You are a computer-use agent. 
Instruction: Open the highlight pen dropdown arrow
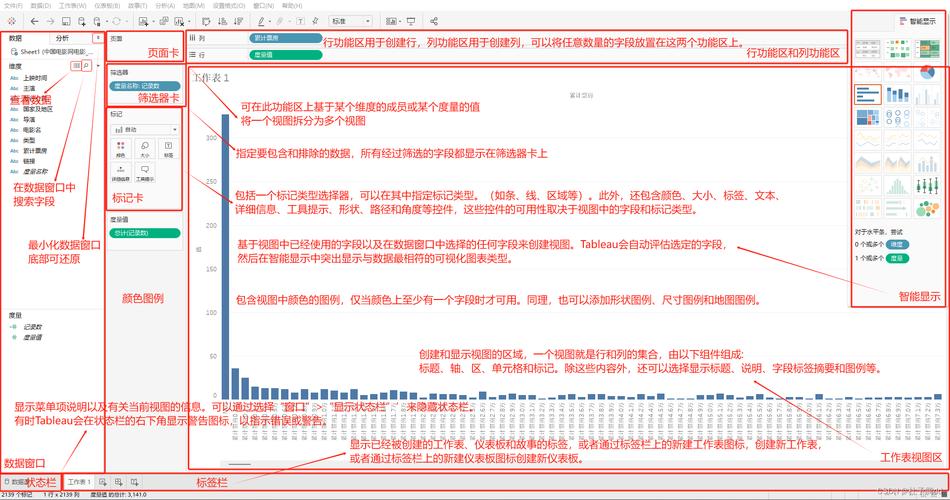pyautogui.click(x=270, y=22)
